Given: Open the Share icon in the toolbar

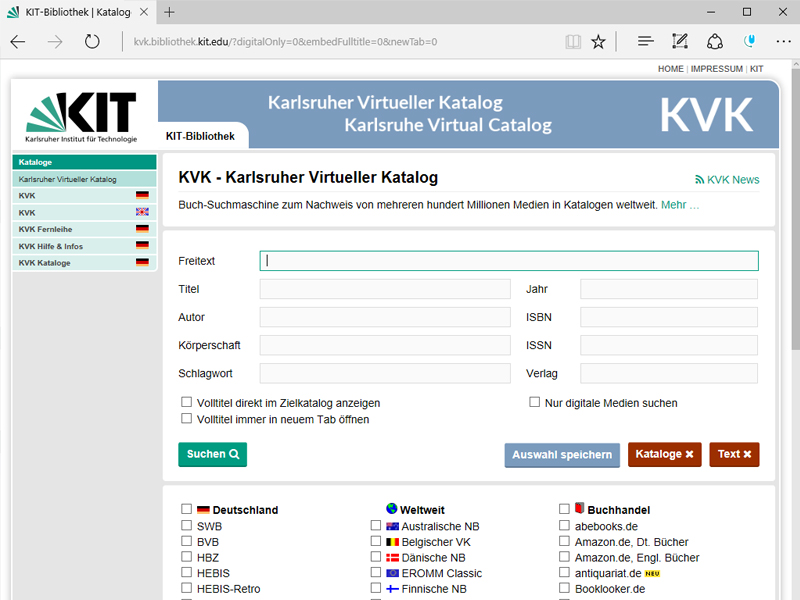Looking at the screenshot, I should click(715, 41).
